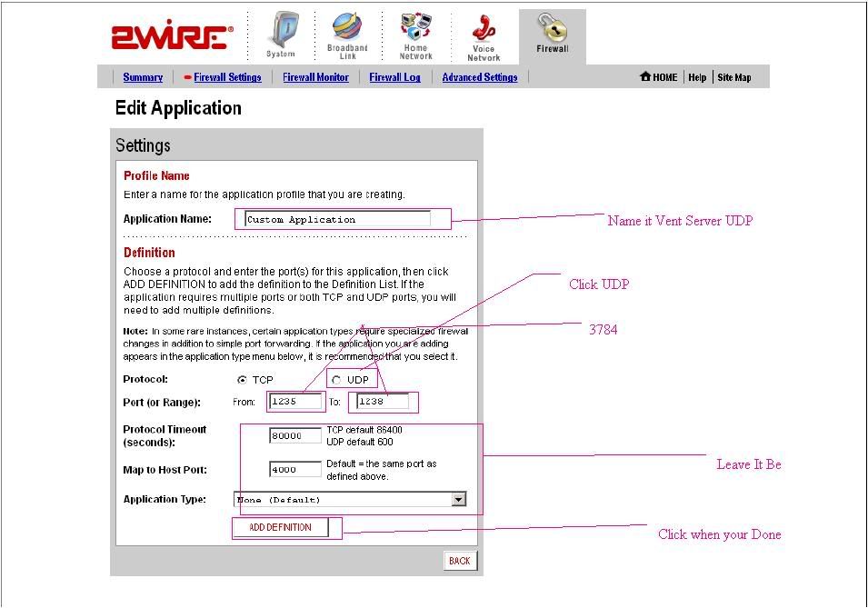868x608 pixels.
Task: Click the 'TCP default 86400' hint text
Action: point(364,430)
